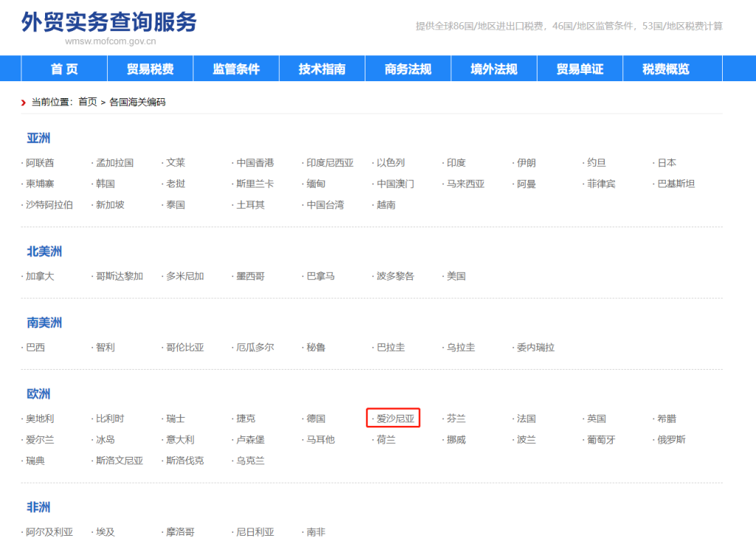Open the 以色列 country link
Image resolution: width=756 pixels, height=538 pixels.
coord(391,163)
